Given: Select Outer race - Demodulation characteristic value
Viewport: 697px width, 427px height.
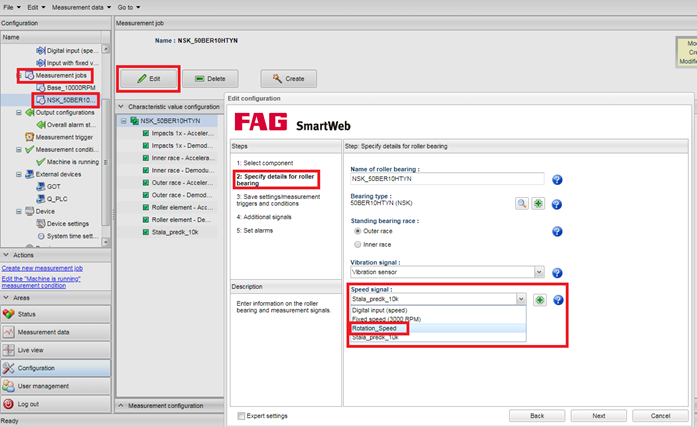Looking at the screenshot, I should point(182,195).
